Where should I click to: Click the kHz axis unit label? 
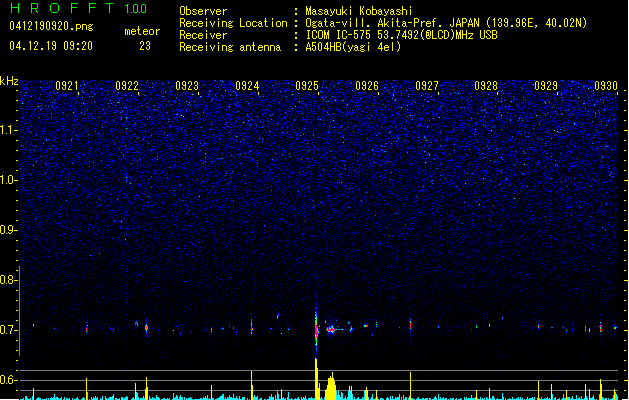pyautogui.click(x=9, y=81)
